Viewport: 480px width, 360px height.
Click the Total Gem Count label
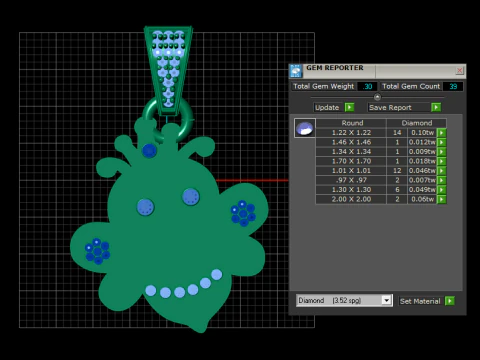(411, 86)
